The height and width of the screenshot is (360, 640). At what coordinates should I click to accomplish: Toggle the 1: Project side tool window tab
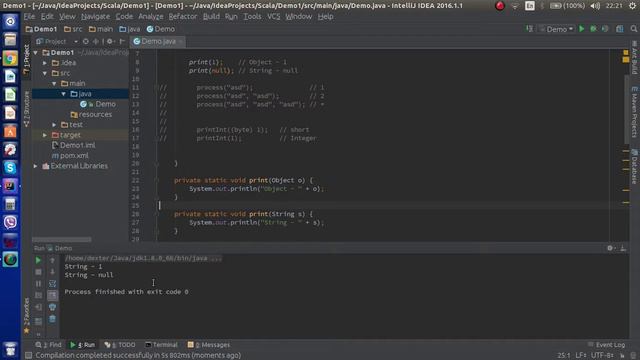coord(27,60)
